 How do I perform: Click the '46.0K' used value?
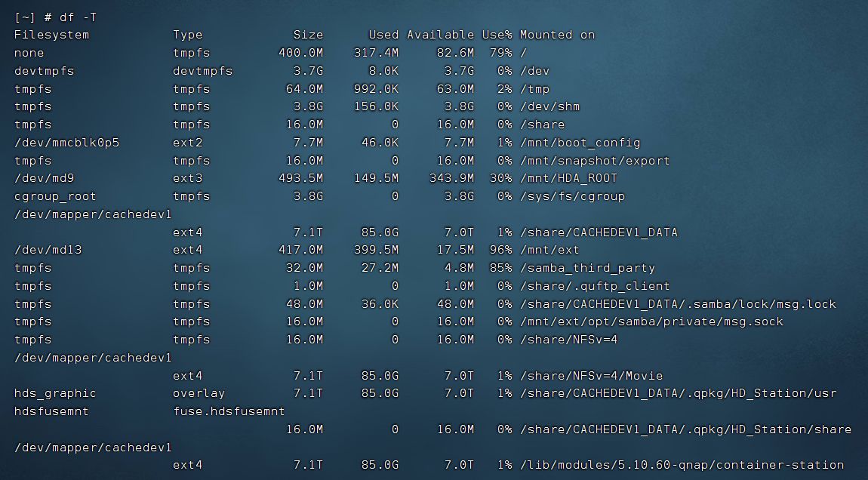[x=380, y=143]
